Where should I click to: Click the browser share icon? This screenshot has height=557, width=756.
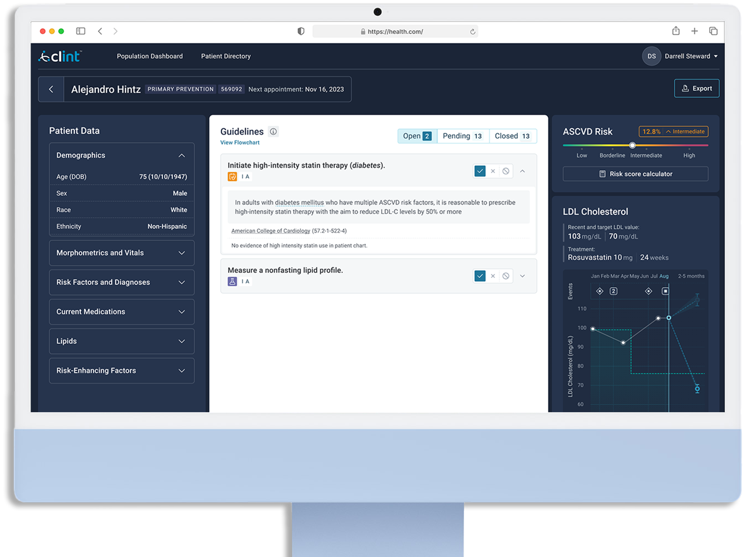676,31
